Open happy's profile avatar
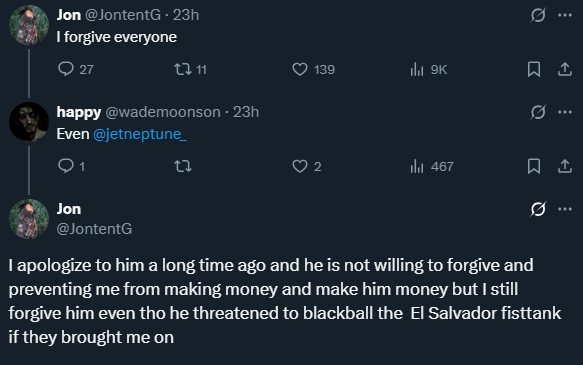The image size is (583, 365). [x=29, y=122]
